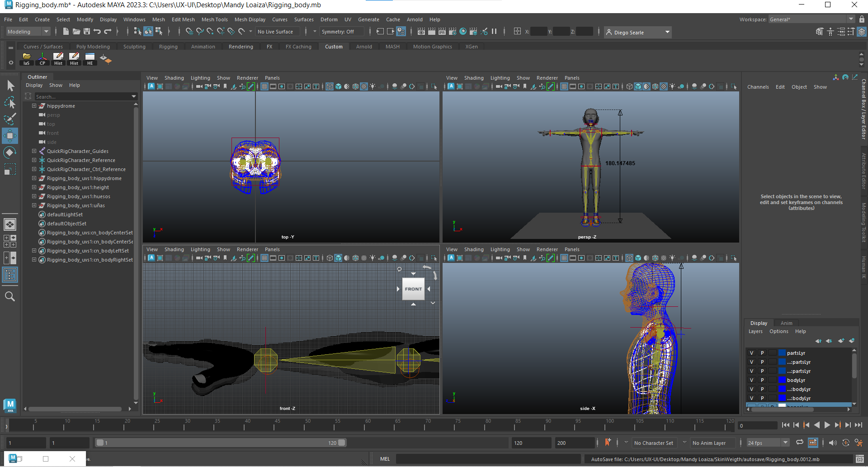Screen dimensions: 868x467
Task: Switch to the Rigging shelf tab
Action: (x=168, y=47)
